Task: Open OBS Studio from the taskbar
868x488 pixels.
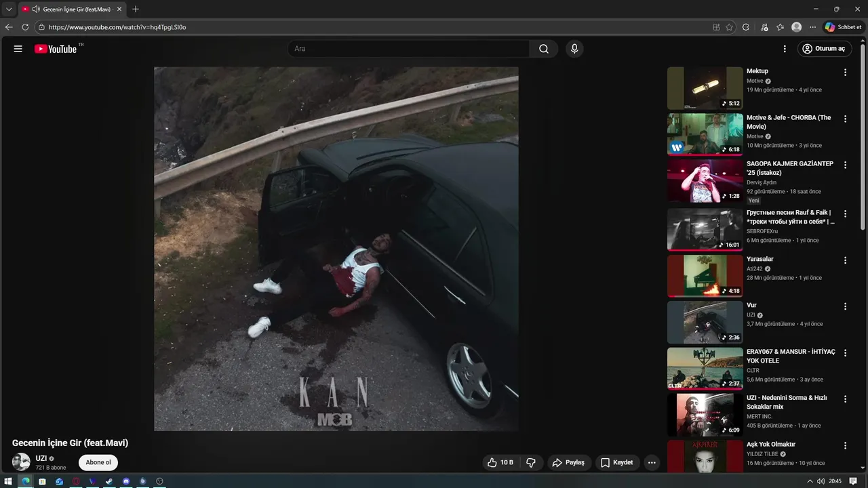Action: point(159,481)
